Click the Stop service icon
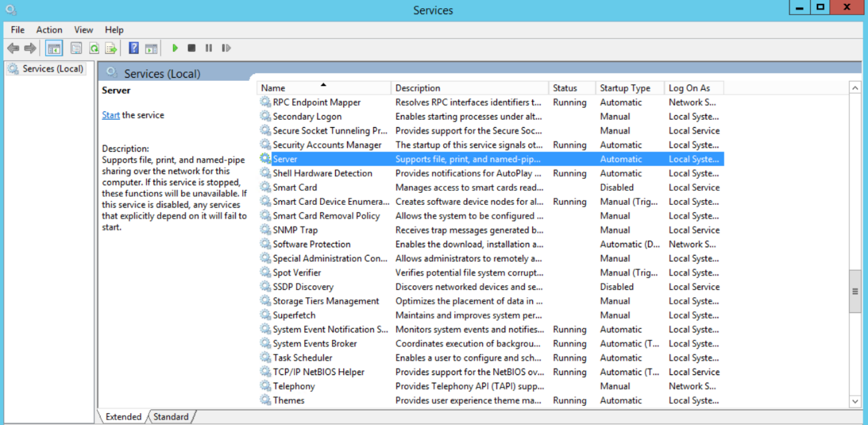 192,47
